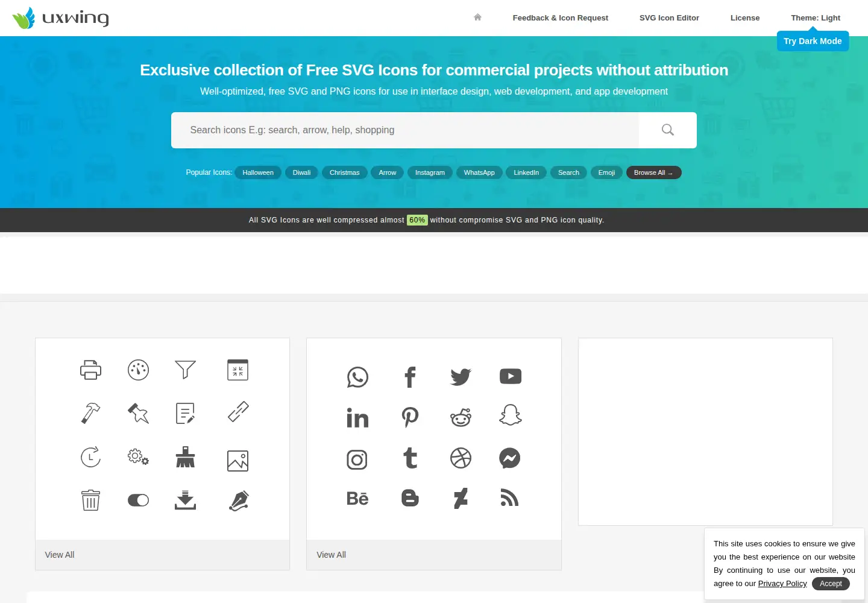Click the Instagram camera logo icon
Screen dimensions: 868x603
pos(357,460)
